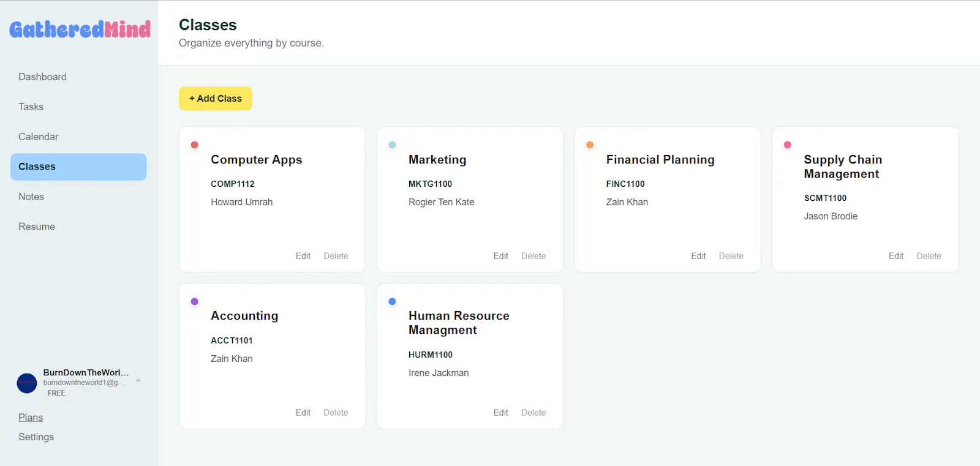Delete the Accounting class

pos(336,413)
